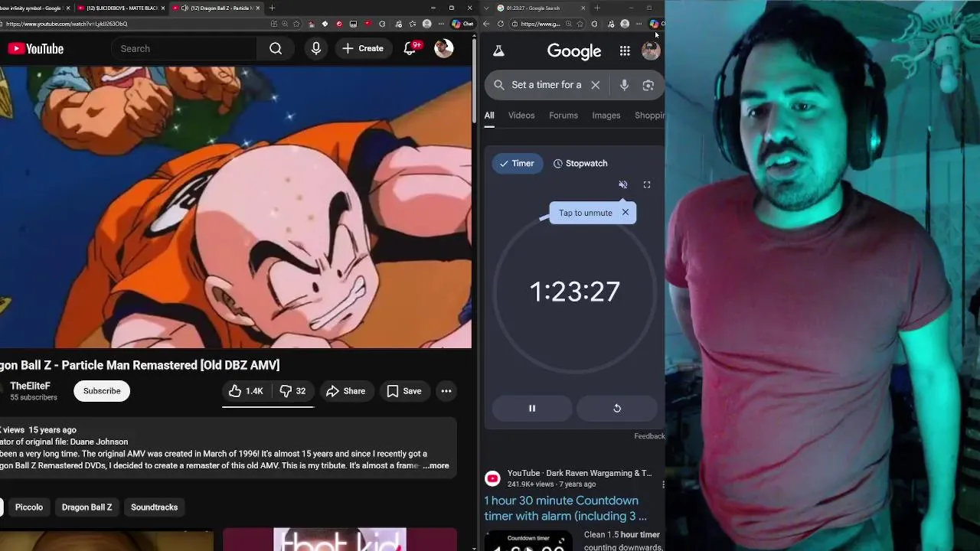Click the YouTube logo home link

click(x=36, y=48)
